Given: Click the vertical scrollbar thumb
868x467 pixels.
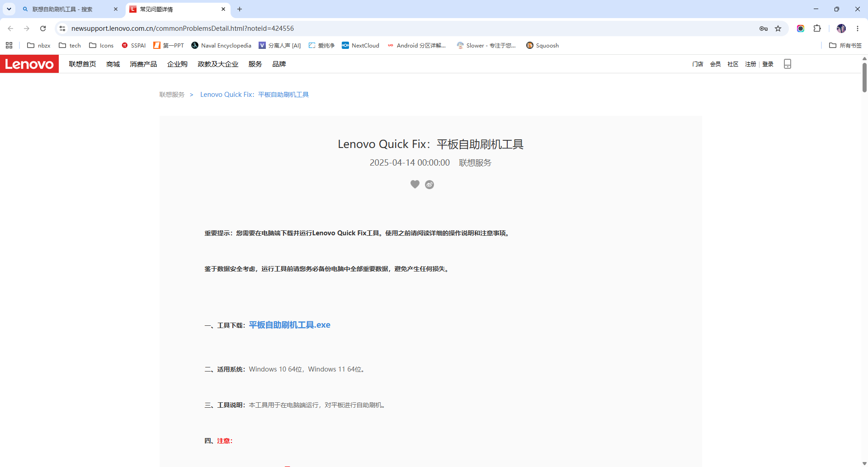Looking at the screenshot, I should [864, 77].
